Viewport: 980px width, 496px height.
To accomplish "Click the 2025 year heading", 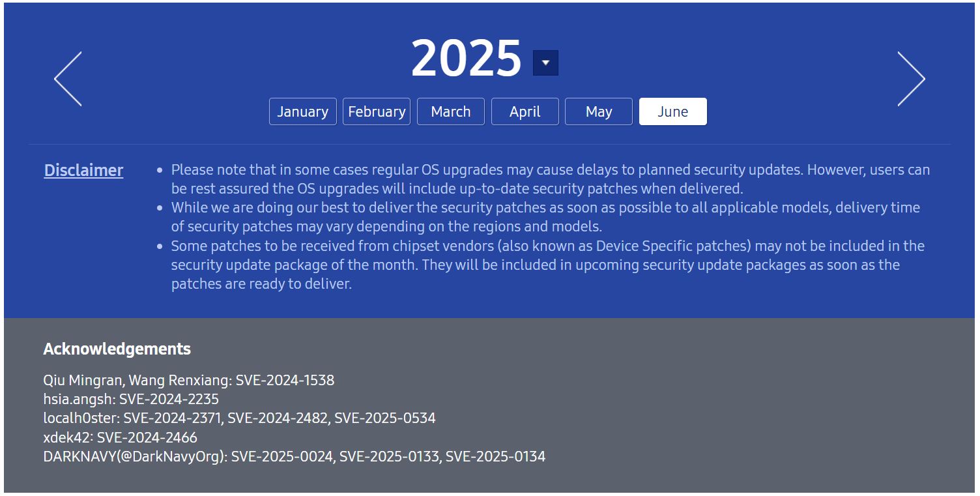I will click(466, 59).
